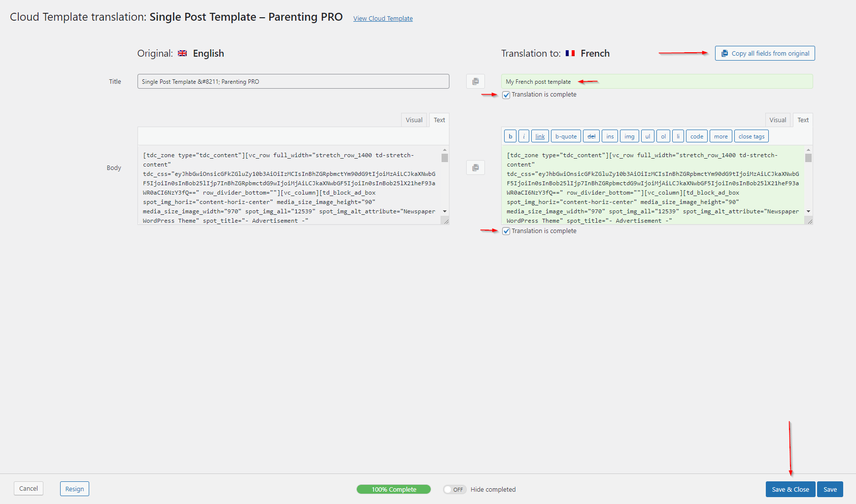Insert a list item with li

point(678,136)
